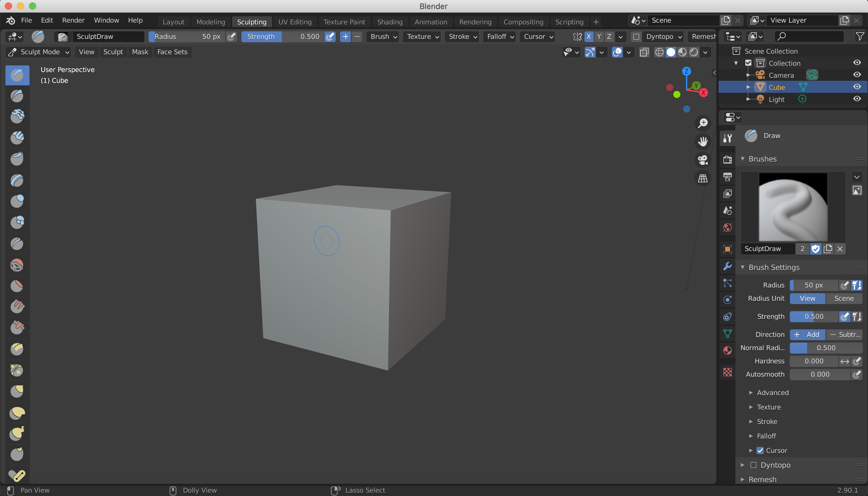Viewport: 868px width, 496px height.
Task: Switch to perspective/orthographic grid icon
Action: 703,178
